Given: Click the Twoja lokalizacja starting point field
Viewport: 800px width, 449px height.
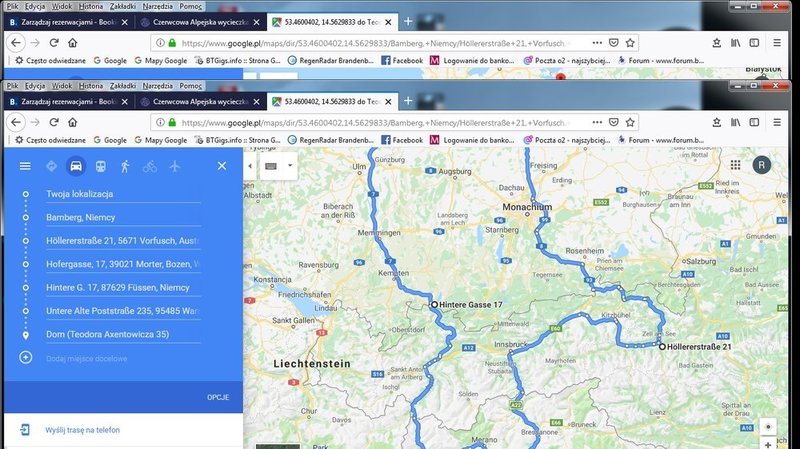Looking at the screenshot, I should pyautogui.click(x=122, y=192).
